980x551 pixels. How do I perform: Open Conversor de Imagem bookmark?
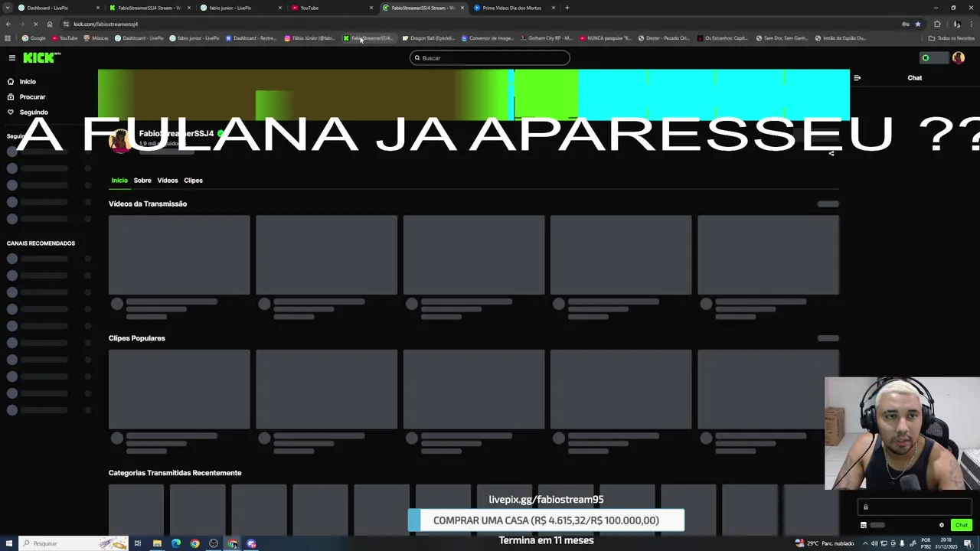487,38
